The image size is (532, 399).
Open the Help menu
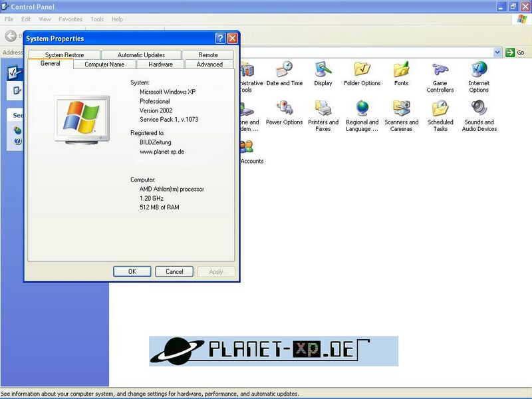[117, 19]
